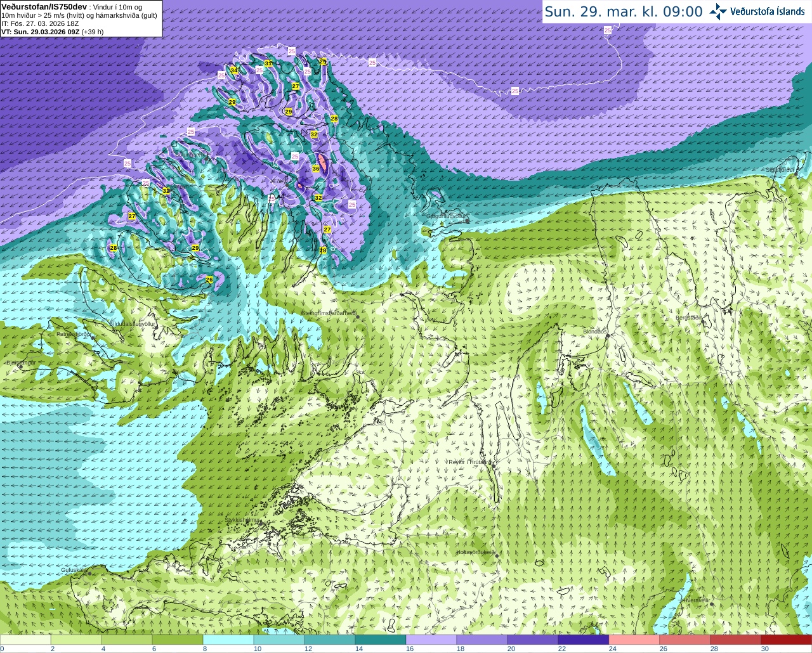Select the cyan 8-10 legend swatch

coord(228,640)
